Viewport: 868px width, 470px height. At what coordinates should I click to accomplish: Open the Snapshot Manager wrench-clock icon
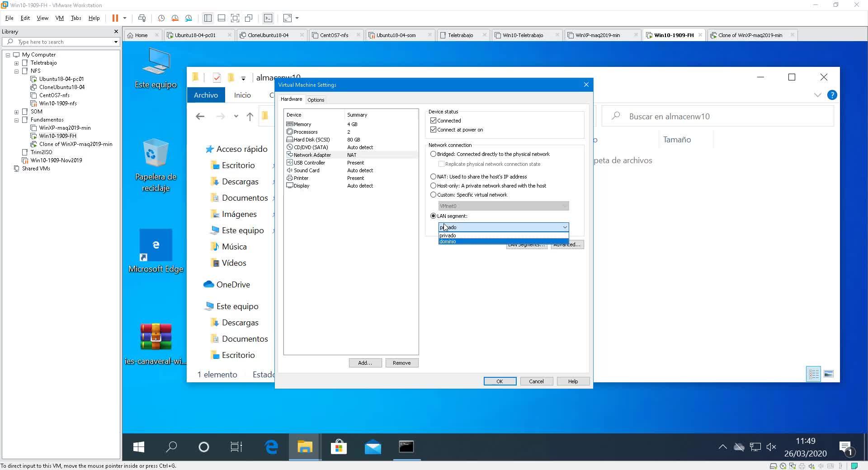coord(189,18)
